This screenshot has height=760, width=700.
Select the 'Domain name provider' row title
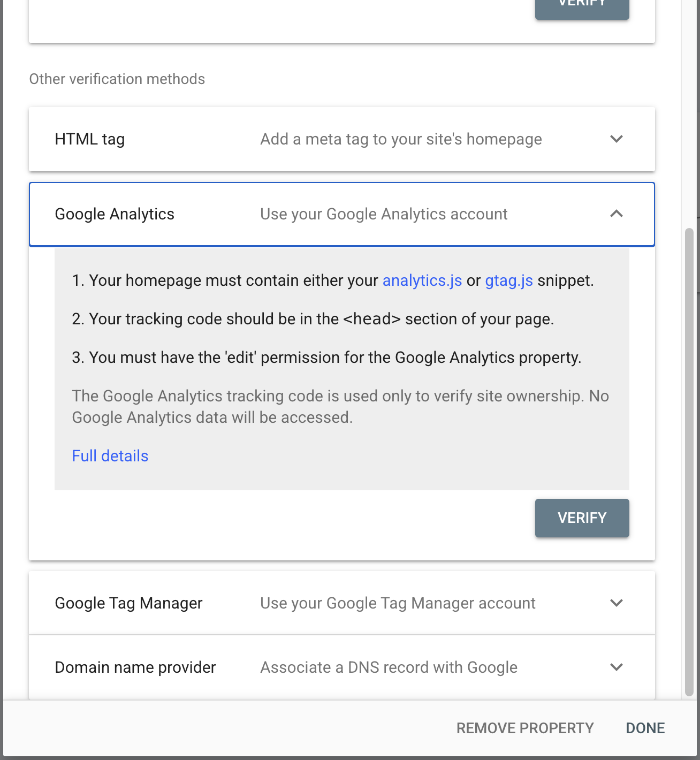135,667
